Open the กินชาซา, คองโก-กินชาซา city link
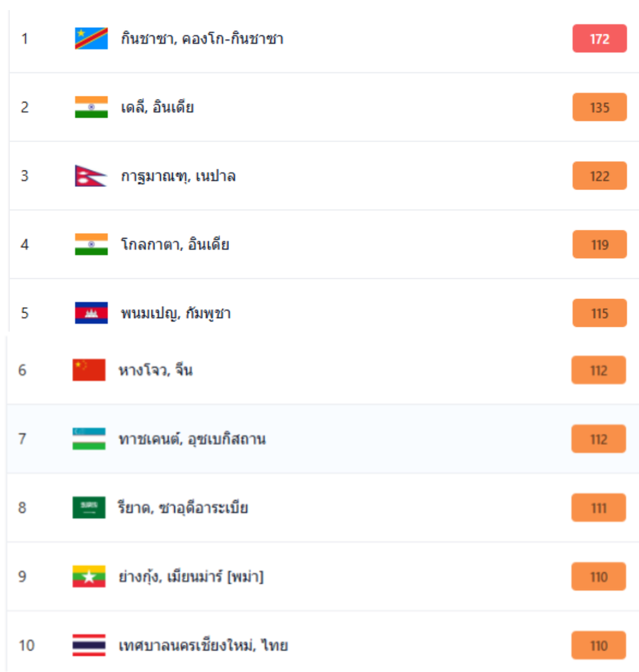This screenshot has height=672, width=639. [202, 39]
